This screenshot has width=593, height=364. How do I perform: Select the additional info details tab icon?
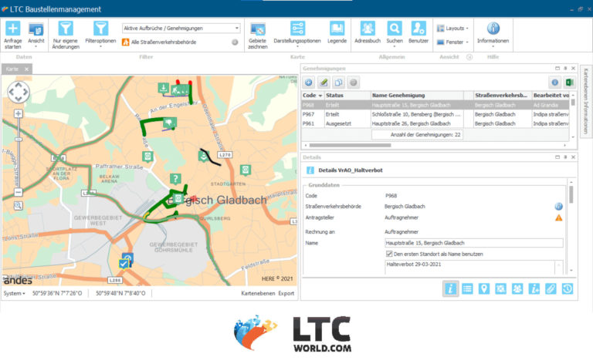click(534, 289)
